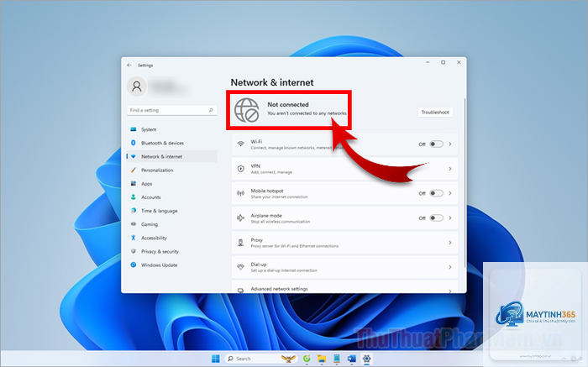Open the Apps category label

[x=147, y=184]
